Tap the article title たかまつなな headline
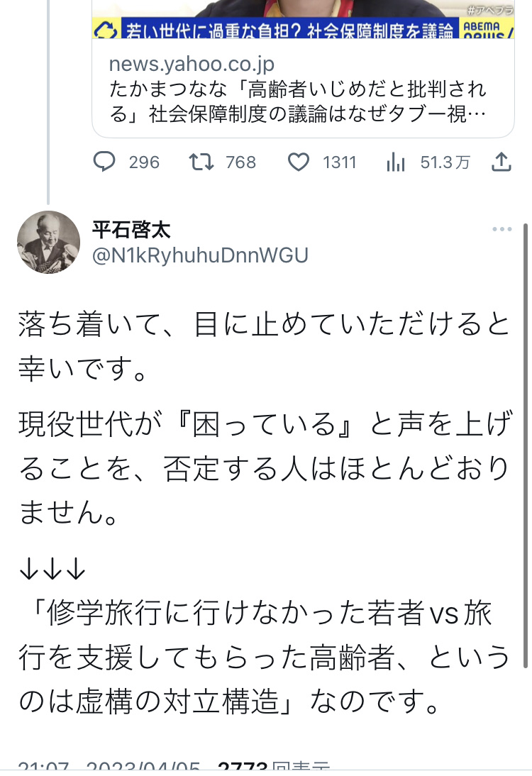The image size is (532, 776). coord(298,101)
